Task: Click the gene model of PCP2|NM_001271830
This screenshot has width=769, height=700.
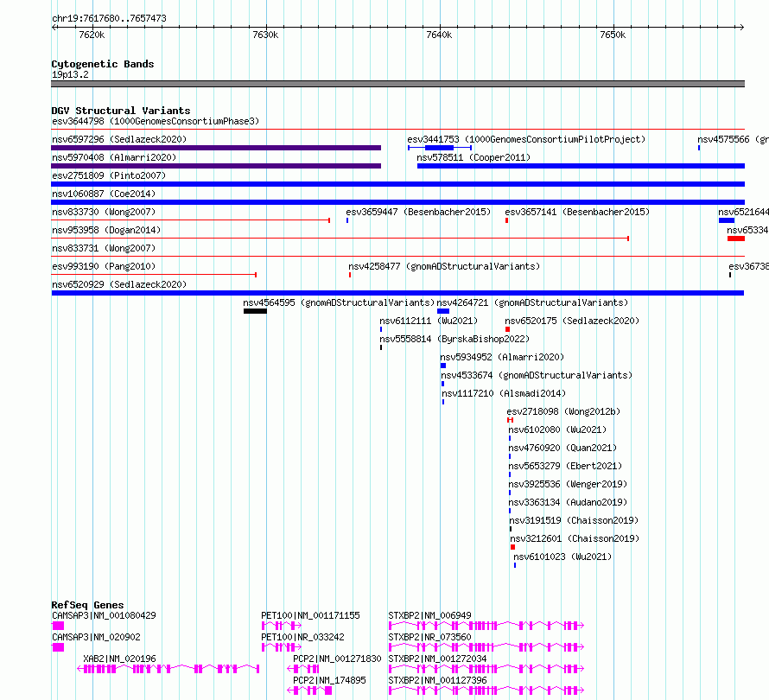Action: [x=303, y=669]
